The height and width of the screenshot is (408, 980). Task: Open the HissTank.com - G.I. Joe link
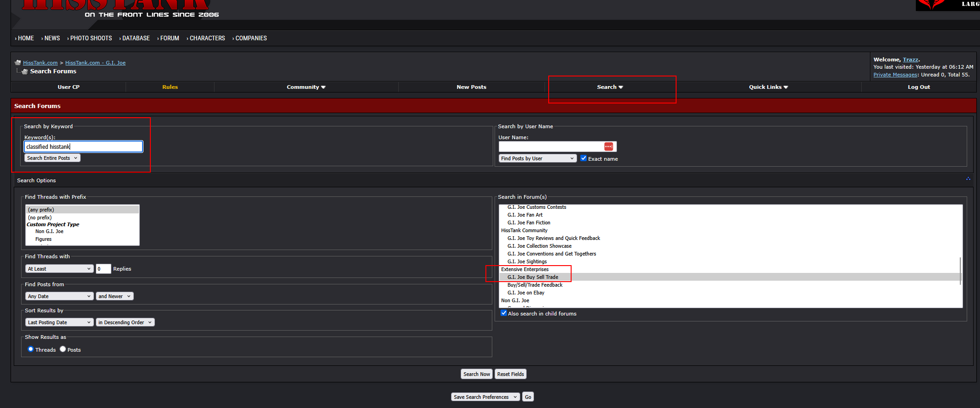tap(95, 63)
